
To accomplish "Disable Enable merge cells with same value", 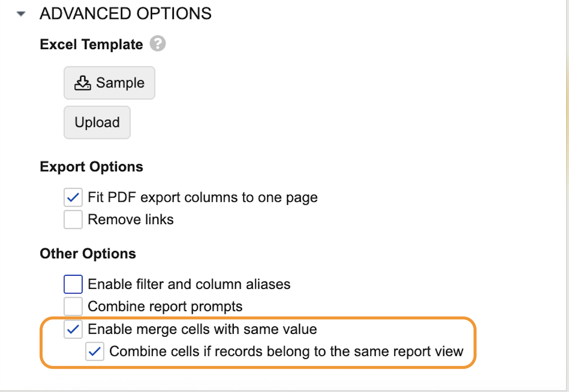I will 73,329.
